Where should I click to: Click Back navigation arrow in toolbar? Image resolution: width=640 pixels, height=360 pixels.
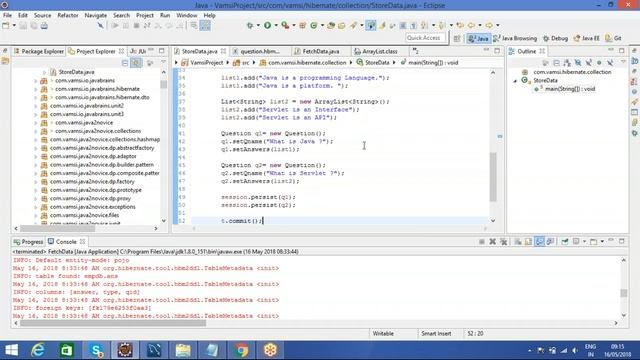pyautogui.click(x=471, y=25)
